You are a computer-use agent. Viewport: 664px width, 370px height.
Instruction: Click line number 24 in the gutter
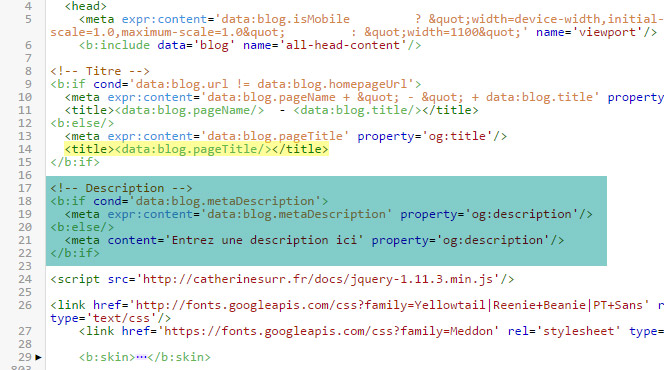[25, 279]
